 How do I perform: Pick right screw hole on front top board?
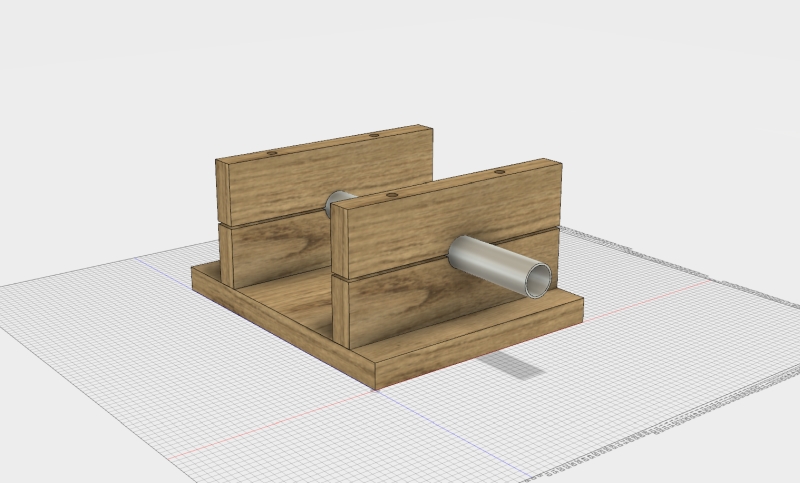[x=499, y=172]
